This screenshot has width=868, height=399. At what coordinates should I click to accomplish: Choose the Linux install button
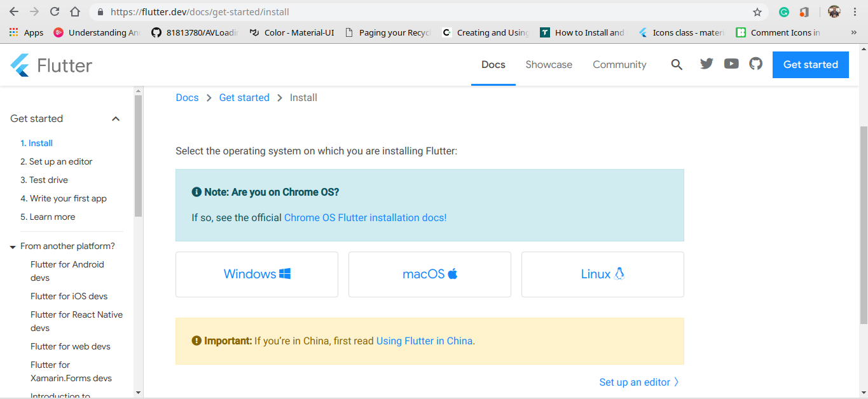(603, 274)
